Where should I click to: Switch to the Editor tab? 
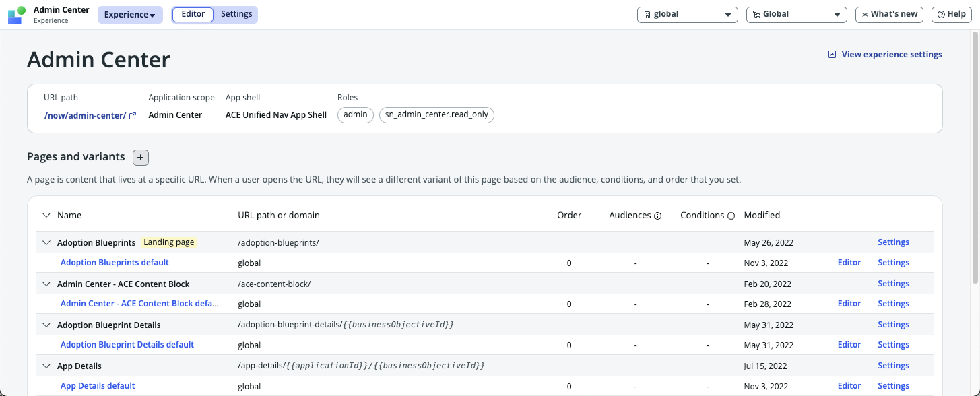[x=193, y=15]
